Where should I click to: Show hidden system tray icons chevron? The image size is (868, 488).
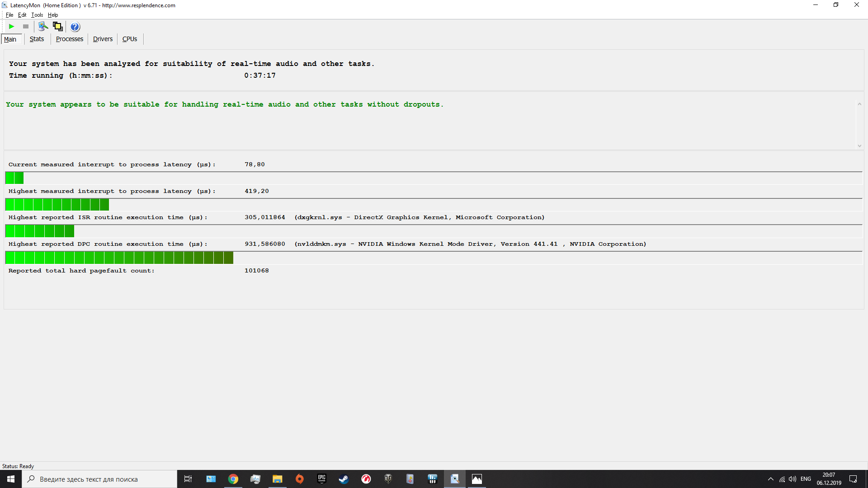[770, 479]
